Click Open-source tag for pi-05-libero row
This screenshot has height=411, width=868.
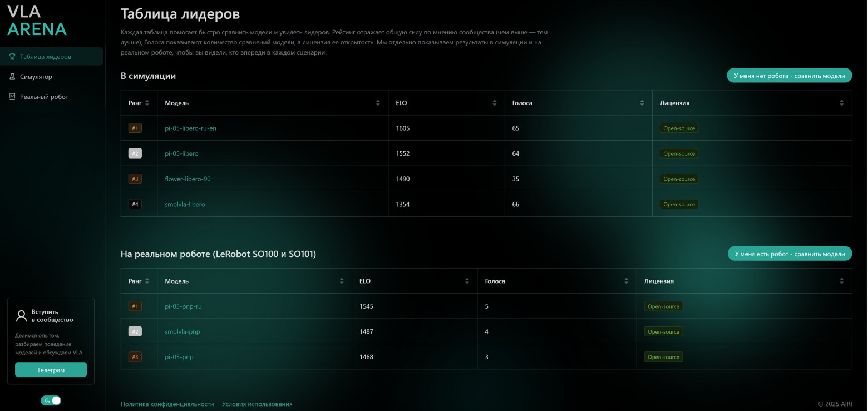pos(679,153)
